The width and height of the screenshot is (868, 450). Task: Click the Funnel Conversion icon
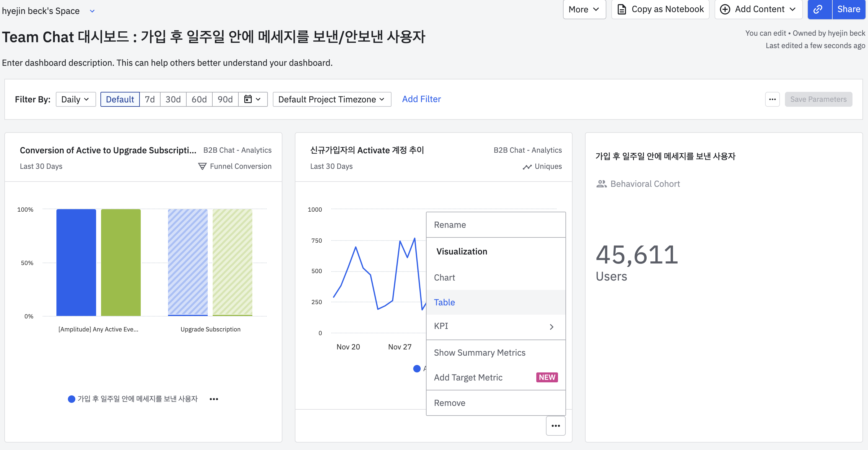pos(202,166)
